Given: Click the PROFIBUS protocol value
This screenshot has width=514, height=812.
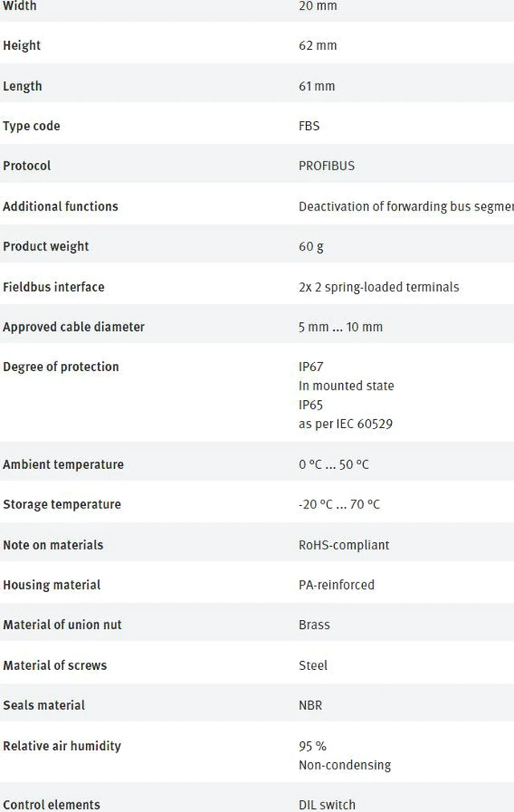Looking at the screenshot, I should pyautogui.click(x=327, y=165).
